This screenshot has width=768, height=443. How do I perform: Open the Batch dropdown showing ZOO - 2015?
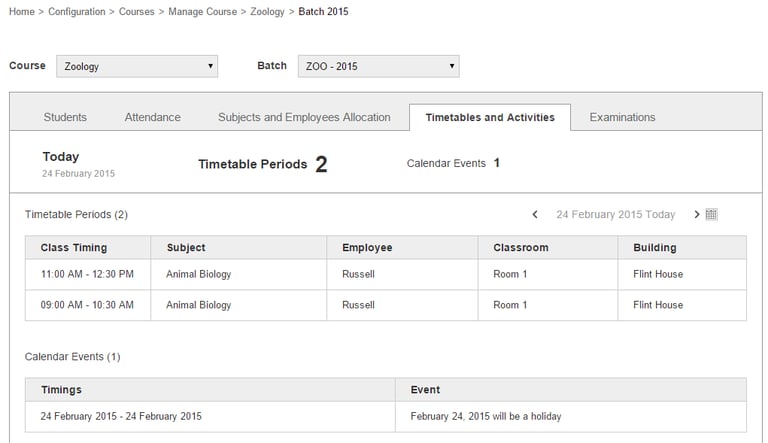pyautogui.click(x=378, y=67)
